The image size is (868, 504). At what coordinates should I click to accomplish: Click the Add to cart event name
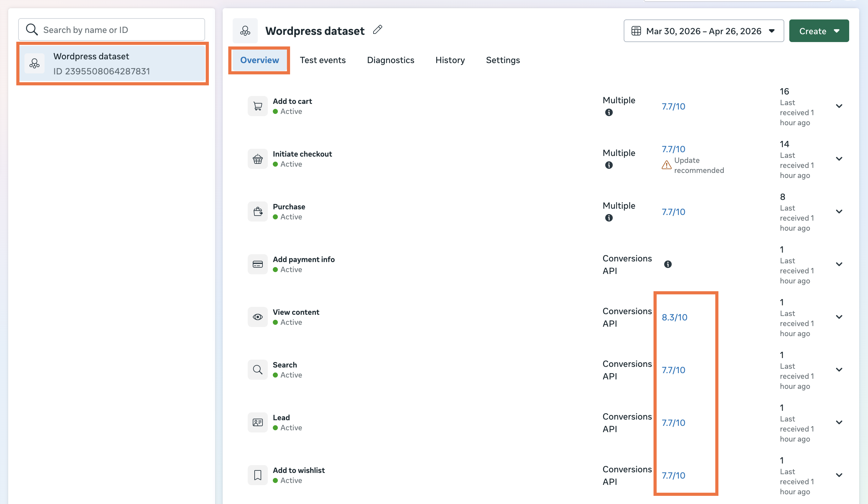tap(292, 101)
